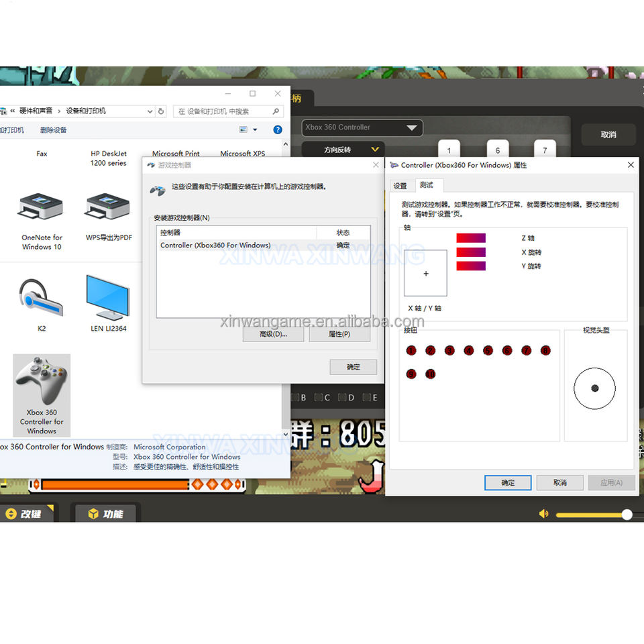
Task: Click the point-of-view hat circle indicator
Action: click(595, 388)
